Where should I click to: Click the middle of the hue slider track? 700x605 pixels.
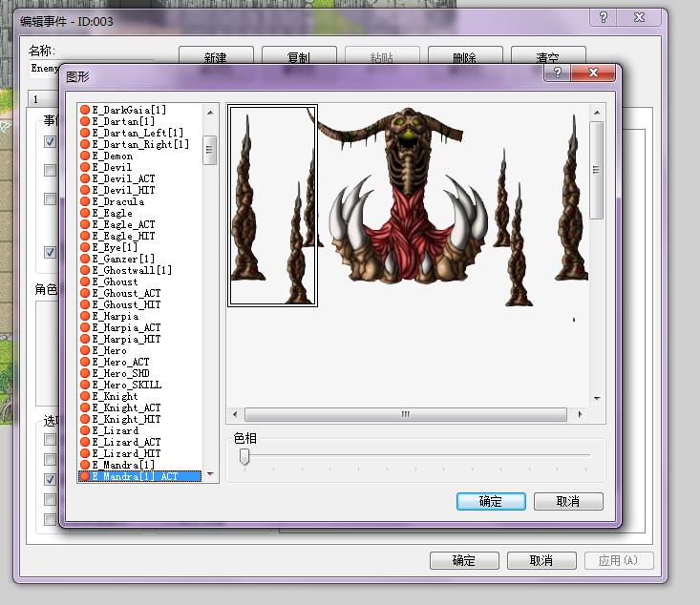(x=415, y=455)
